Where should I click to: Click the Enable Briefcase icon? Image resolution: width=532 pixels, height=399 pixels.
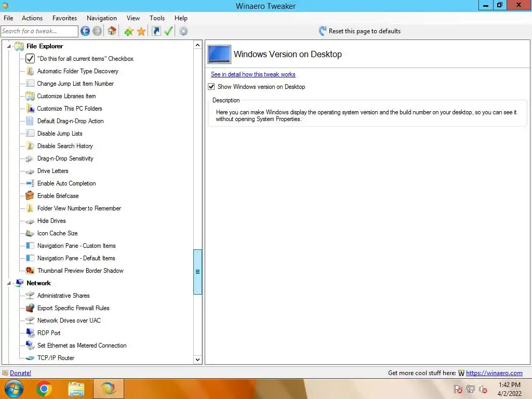tap(30, 196)
